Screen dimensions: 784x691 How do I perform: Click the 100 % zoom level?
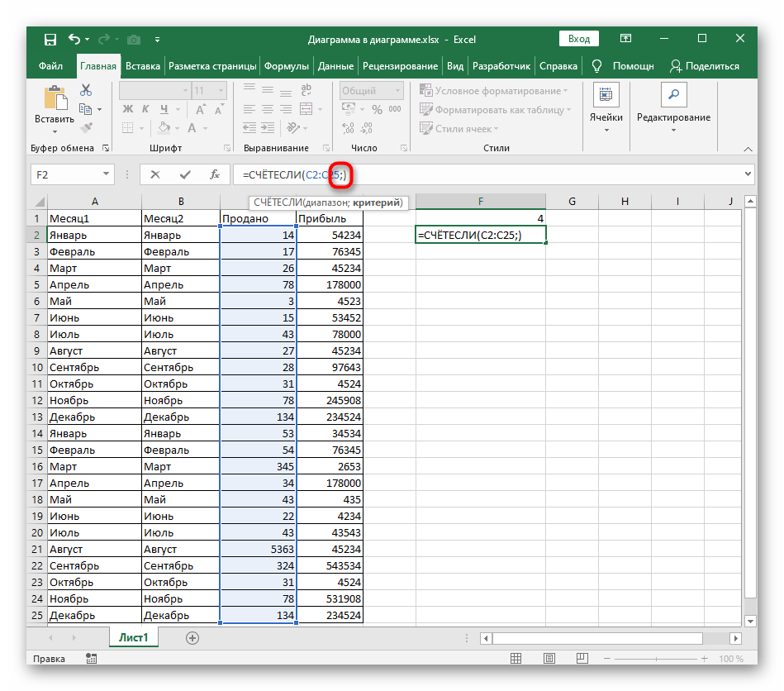pos(731,659)
